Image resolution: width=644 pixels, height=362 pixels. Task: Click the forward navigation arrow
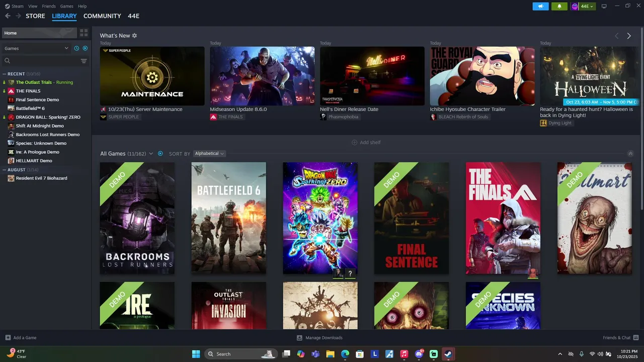tap(19, 16)
